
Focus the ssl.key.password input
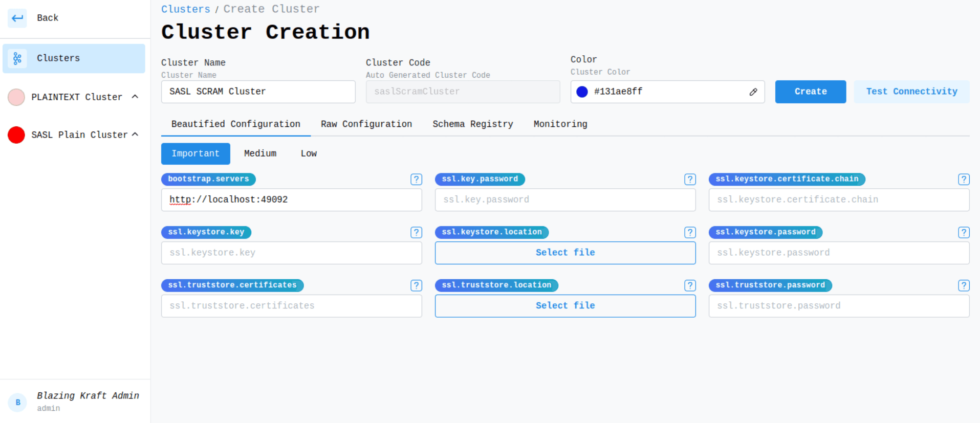point(565,200)
